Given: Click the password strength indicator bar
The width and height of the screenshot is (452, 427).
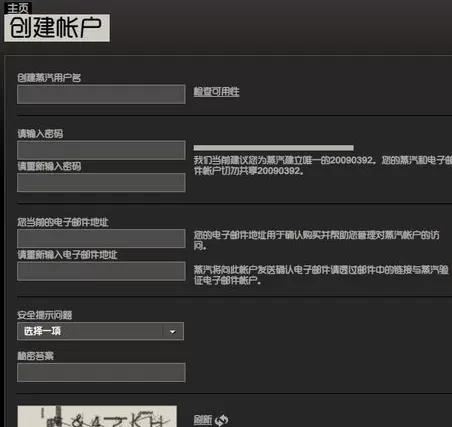Looking at the screenshot, I should (x=274, y=148).
